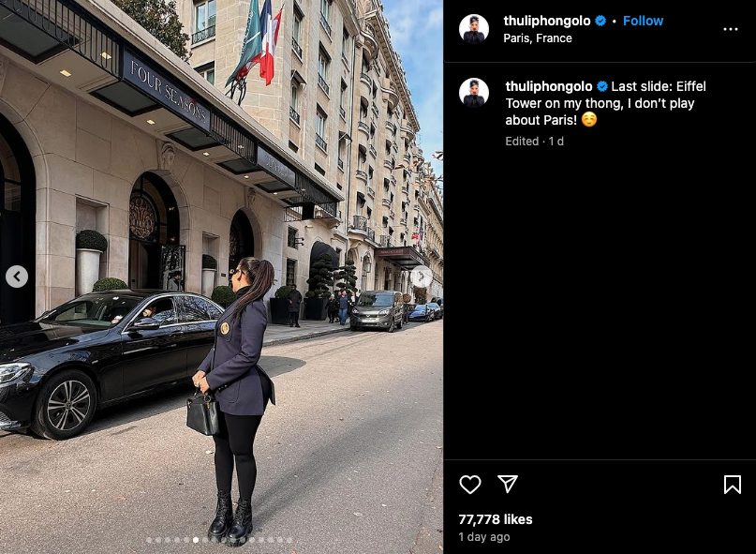The image size is (756, 554).
Task: Open thuliphongolo username link in header
Action: click(547, 21)
